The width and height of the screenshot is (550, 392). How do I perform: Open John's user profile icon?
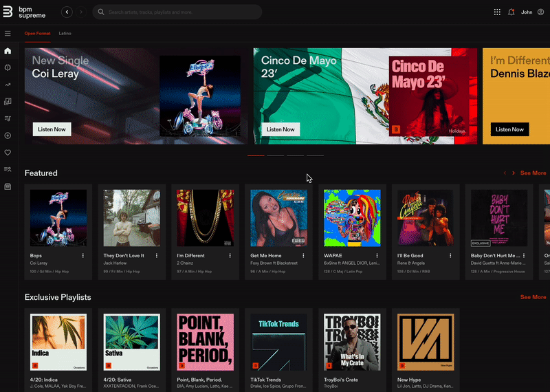[541, 12]
